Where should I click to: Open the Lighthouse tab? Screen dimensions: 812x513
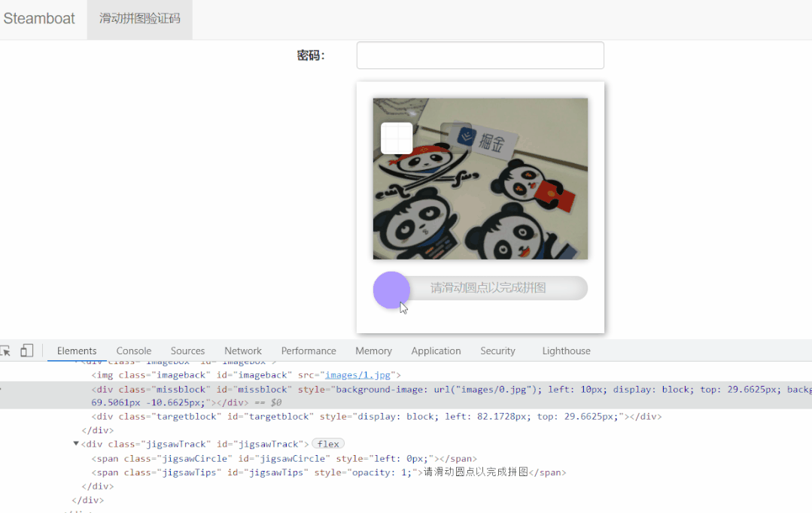click(x=566, y=351)
